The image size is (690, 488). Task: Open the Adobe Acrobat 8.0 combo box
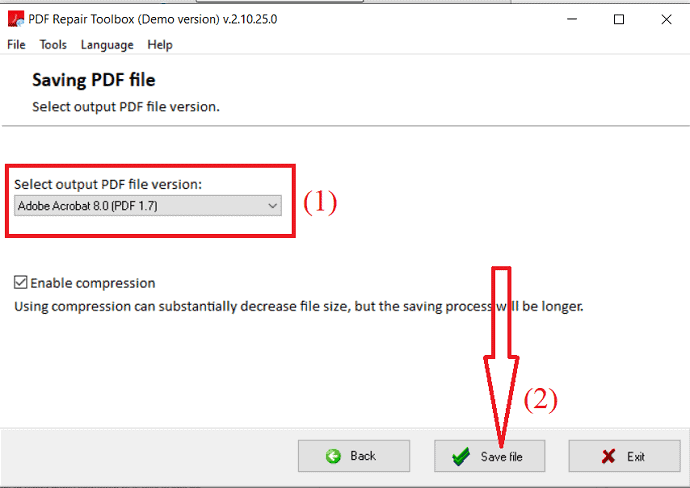click(x=148, y=205)
